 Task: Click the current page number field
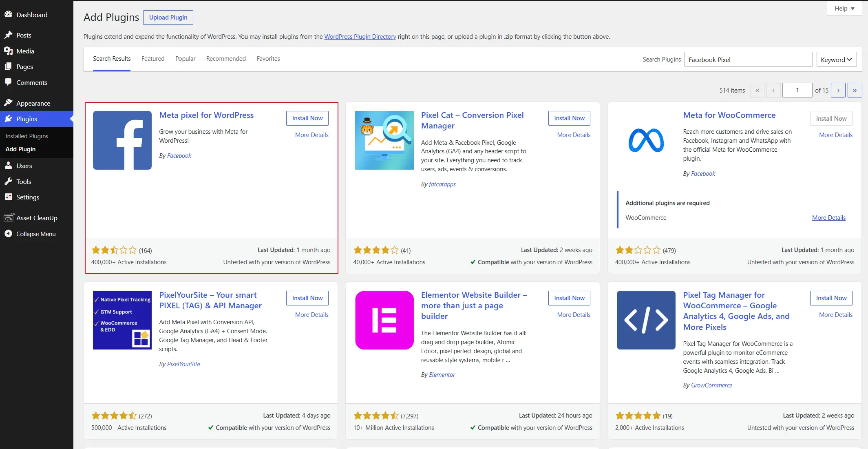point(797,90)
